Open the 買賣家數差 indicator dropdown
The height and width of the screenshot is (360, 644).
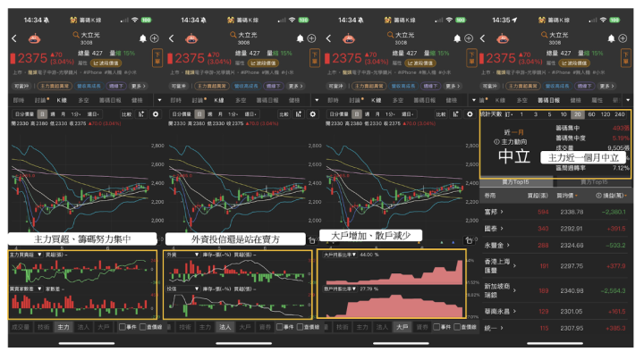[x=26, y=289]
